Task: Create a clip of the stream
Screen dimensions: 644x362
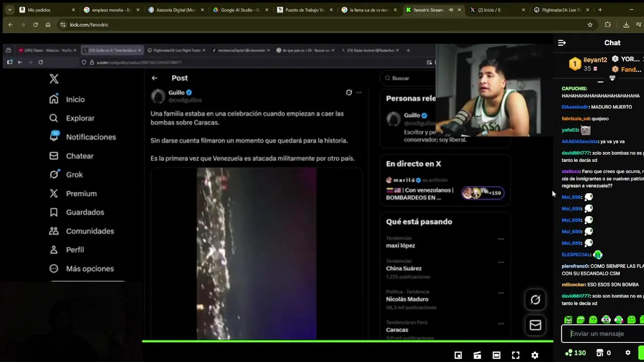Action: [x=477, y=355]
